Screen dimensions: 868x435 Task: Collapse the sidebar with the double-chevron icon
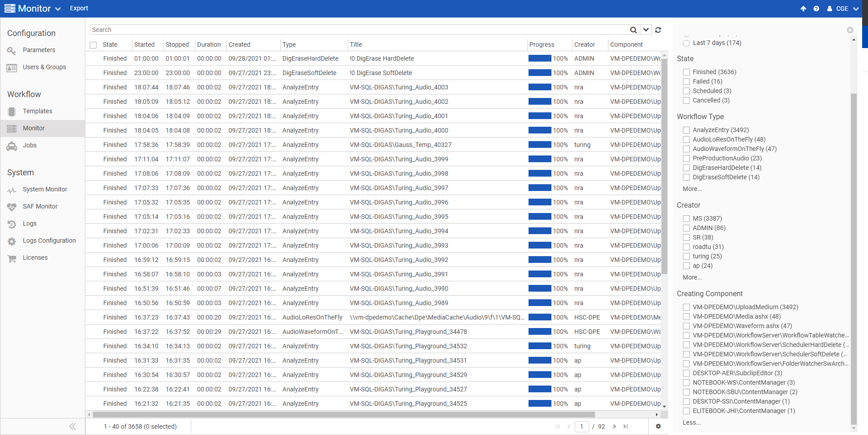tap(72, 426)
